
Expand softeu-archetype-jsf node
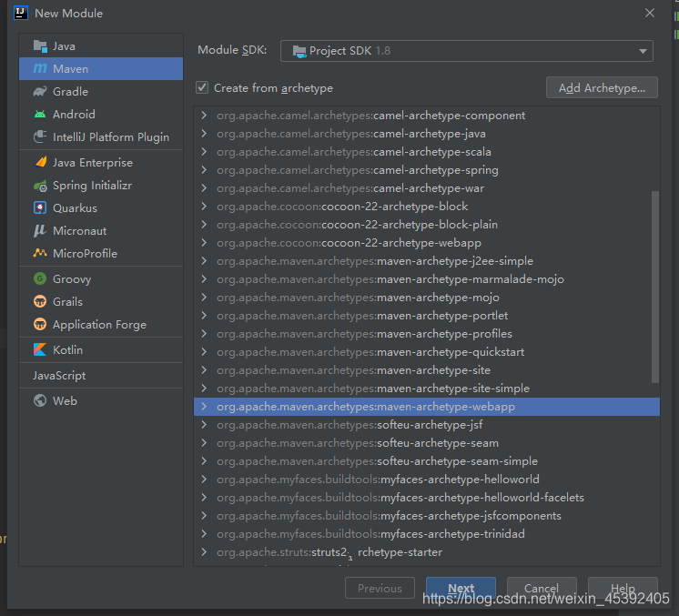[x=204, y=424]
